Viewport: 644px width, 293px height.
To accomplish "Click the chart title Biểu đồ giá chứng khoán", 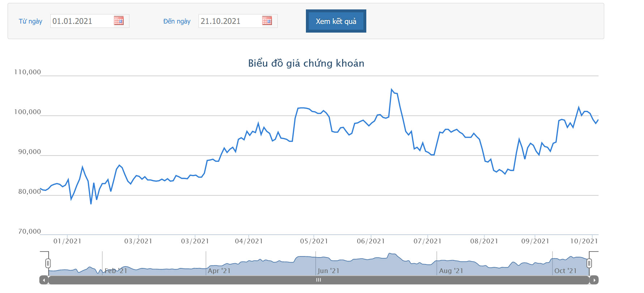I will (x=306, y=63).
